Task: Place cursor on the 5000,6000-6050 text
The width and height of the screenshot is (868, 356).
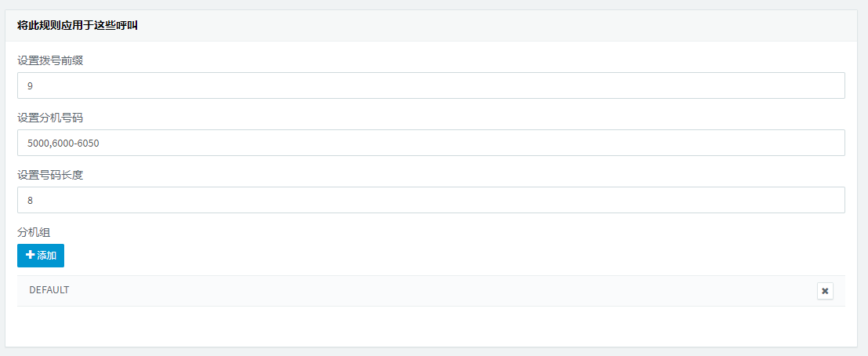Action: [63, 143]
